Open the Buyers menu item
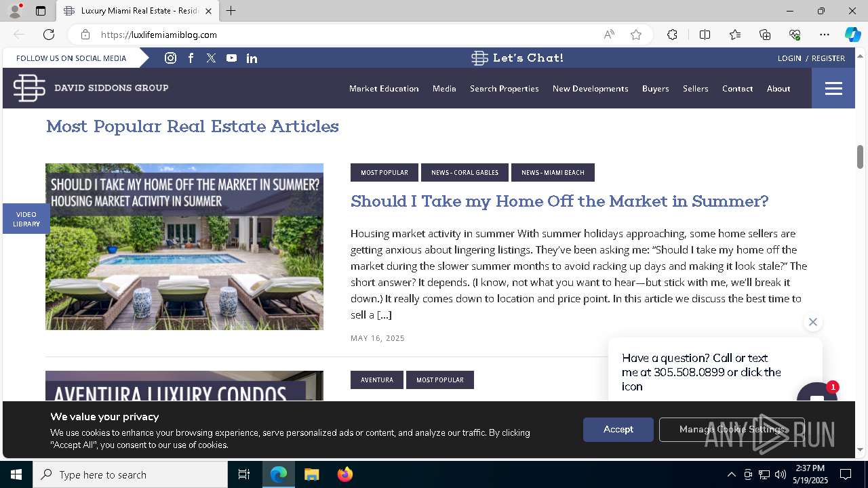868x488 pixels. point(656,89)
